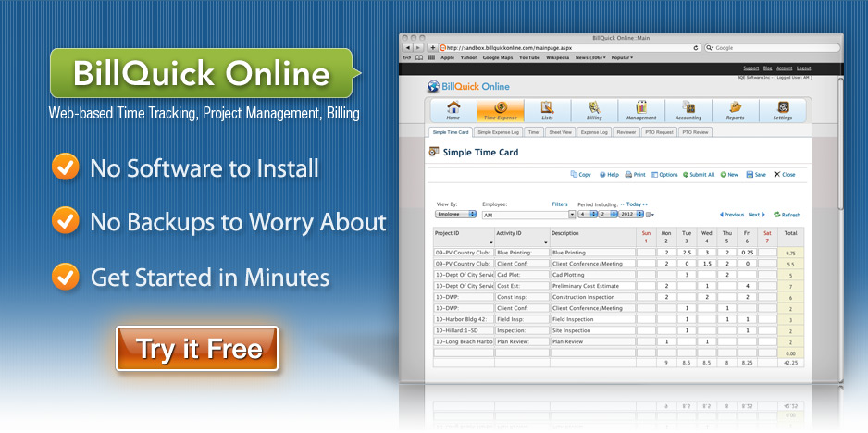This screenshot has height=433, width=868.
Task: Click Mon hours cell for Plan Review
Action: 666,341
